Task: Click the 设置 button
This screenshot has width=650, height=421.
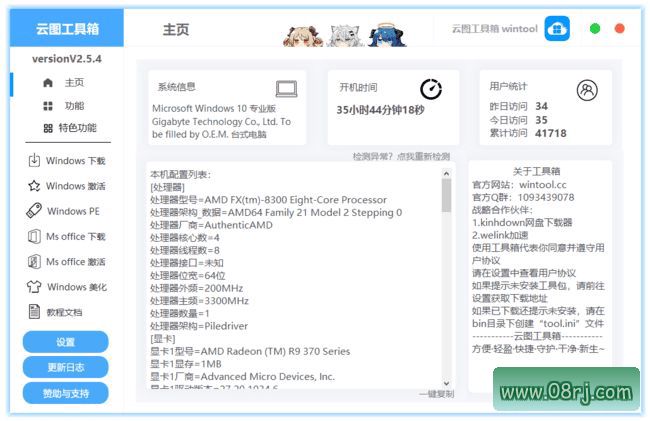Action: pos(65,342)
